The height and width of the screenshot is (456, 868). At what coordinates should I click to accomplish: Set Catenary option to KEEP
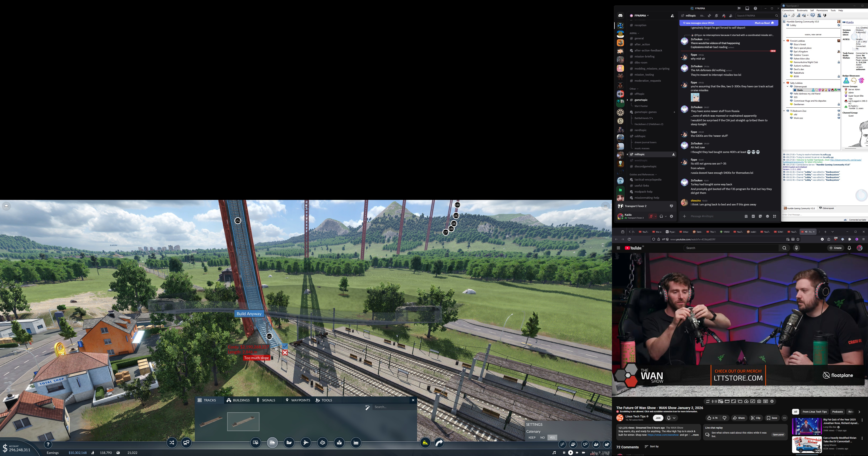(532, 438)
